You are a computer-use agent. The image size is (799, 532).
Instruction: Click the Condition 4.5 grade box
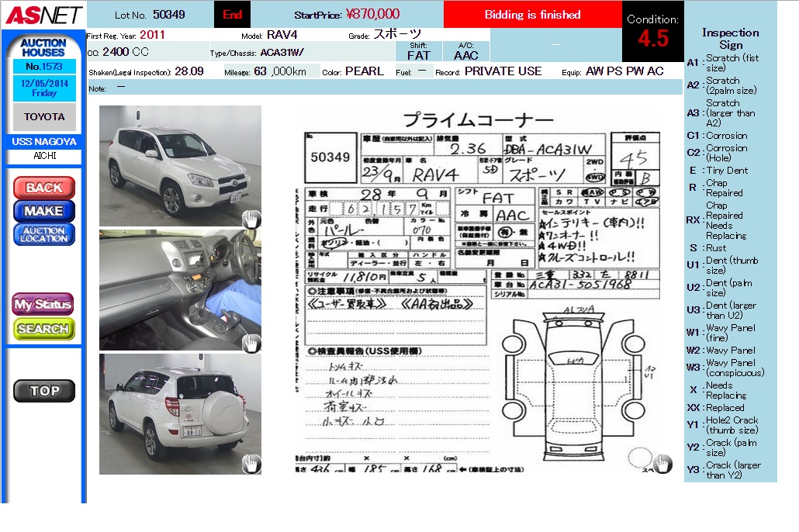tap(652, 32)
